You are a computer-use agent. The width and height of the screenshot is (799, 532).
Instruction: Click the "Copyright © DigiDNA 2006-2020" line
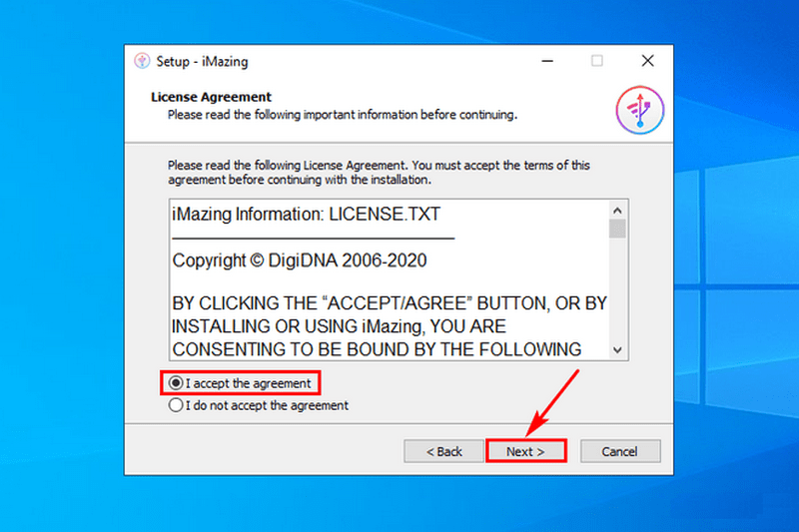[x=300, y=261]
